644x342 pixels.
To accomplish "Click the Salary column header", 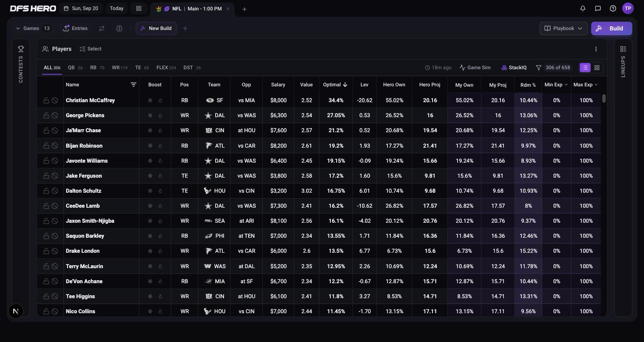I will click(x=278, y=85).
